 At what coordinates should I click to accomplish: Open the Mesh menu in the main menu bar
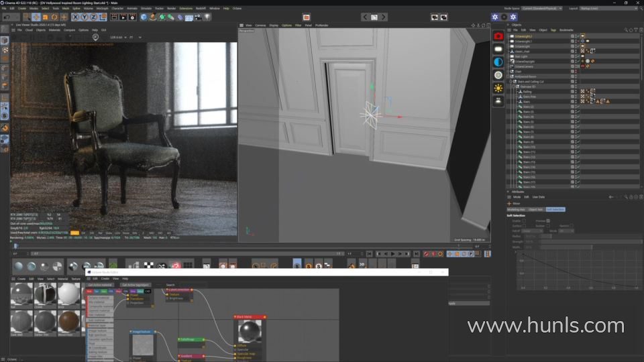pos(66,8)
